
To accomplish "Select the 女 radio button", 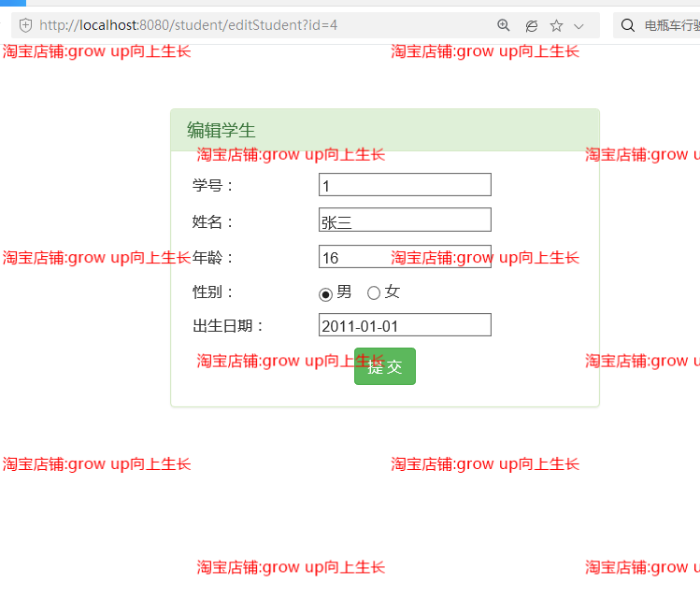I will point(374,292).
